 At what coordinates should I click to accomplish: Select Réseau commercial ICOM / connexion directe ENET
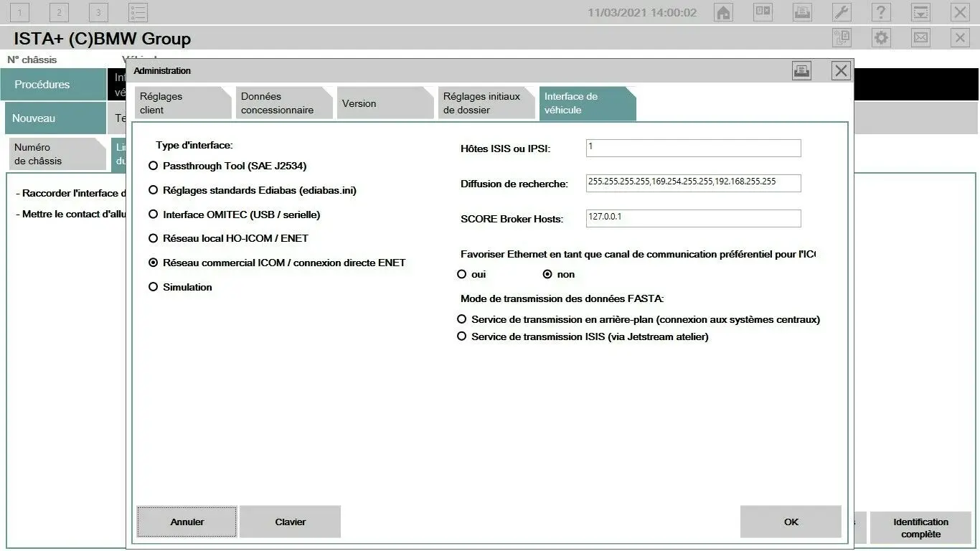tap(153, 263)
